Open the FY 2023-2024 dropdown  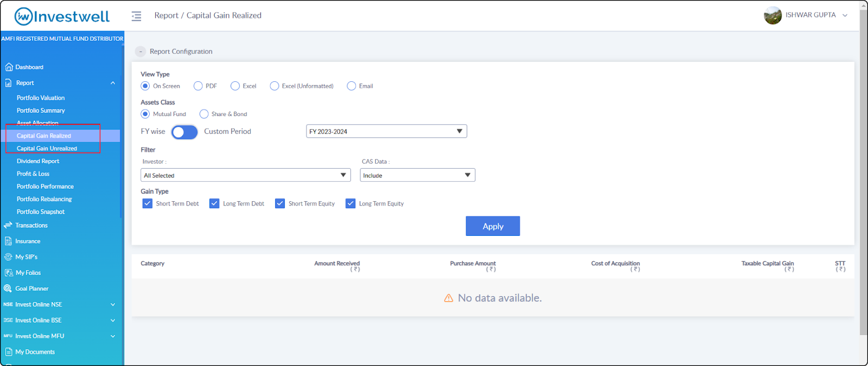pos(386,131)
